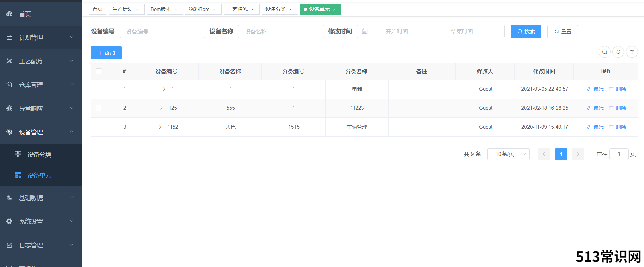Switch to the 首页 tab
The image size is (644, 267).
point(98,9)
